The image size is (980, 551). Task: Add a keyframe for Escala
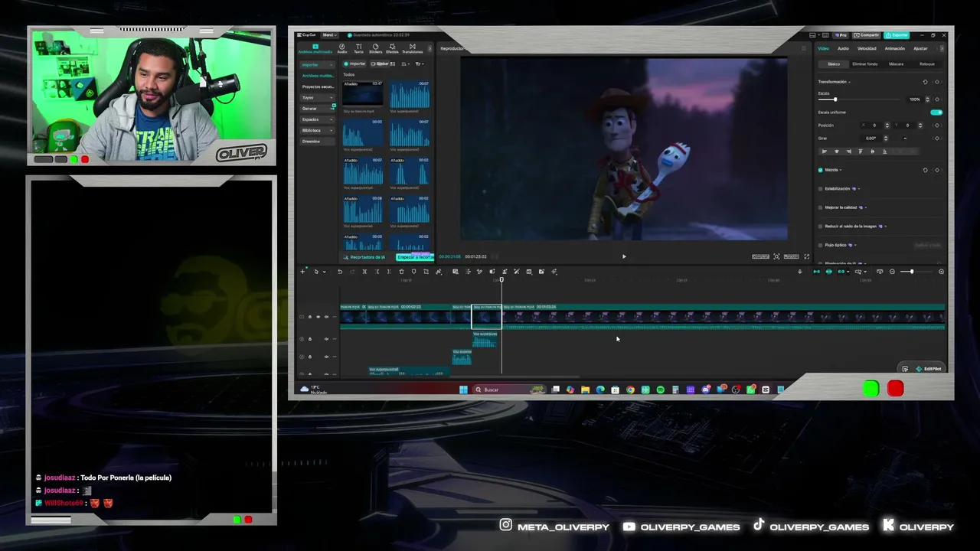point(937,99)
